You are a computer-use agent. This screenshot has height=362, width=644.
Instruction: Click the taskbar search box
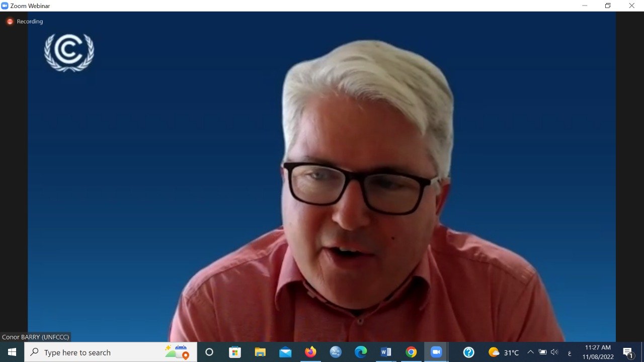[110, 352]
